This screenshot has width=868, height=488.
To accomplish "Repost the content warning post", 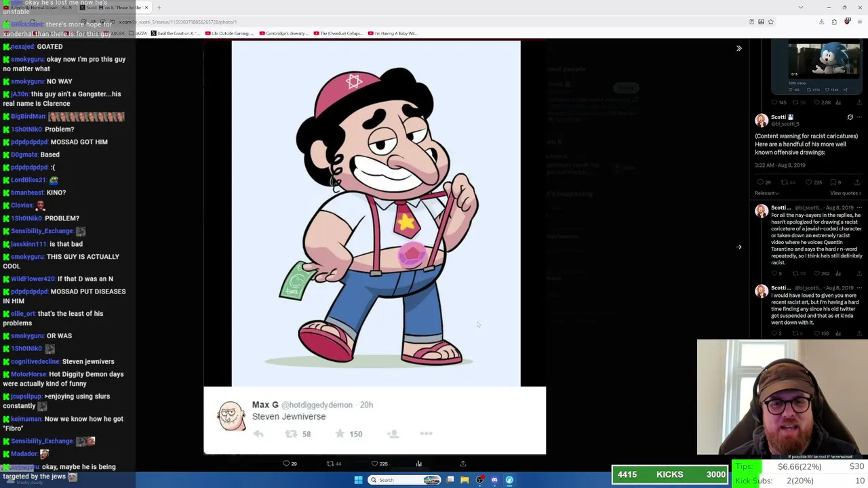I will click(784, 182).
